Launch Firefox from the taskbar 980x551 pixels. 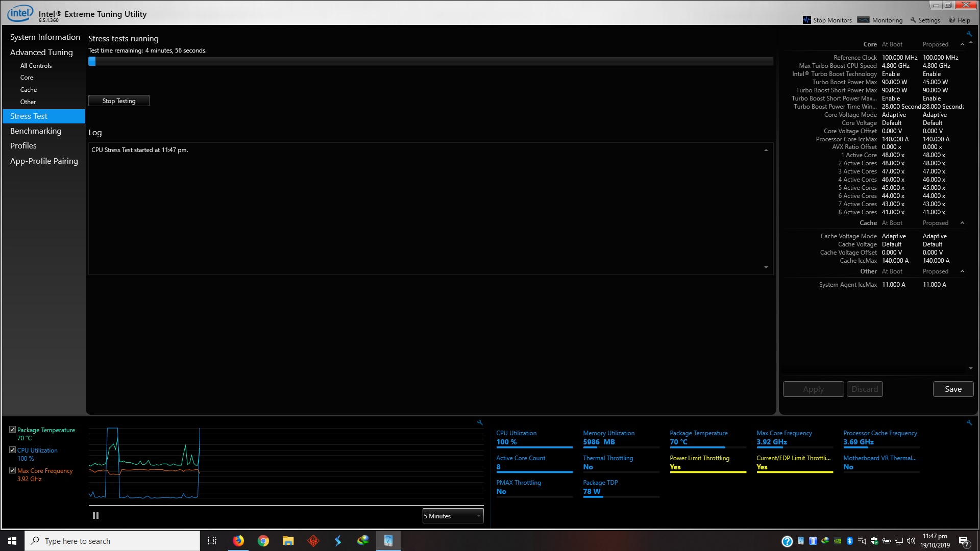coord(238,541)
